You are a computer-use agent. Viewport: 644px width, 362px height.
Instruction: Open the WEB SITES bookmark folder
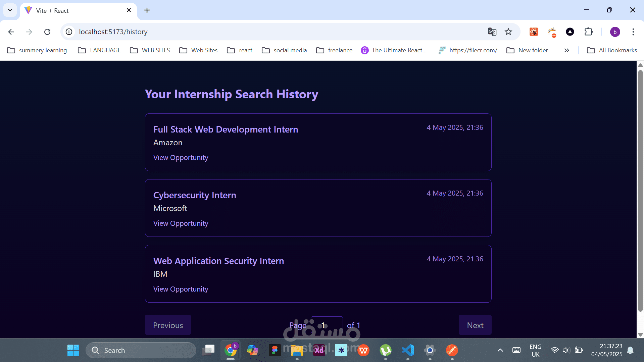click(150, 50)
